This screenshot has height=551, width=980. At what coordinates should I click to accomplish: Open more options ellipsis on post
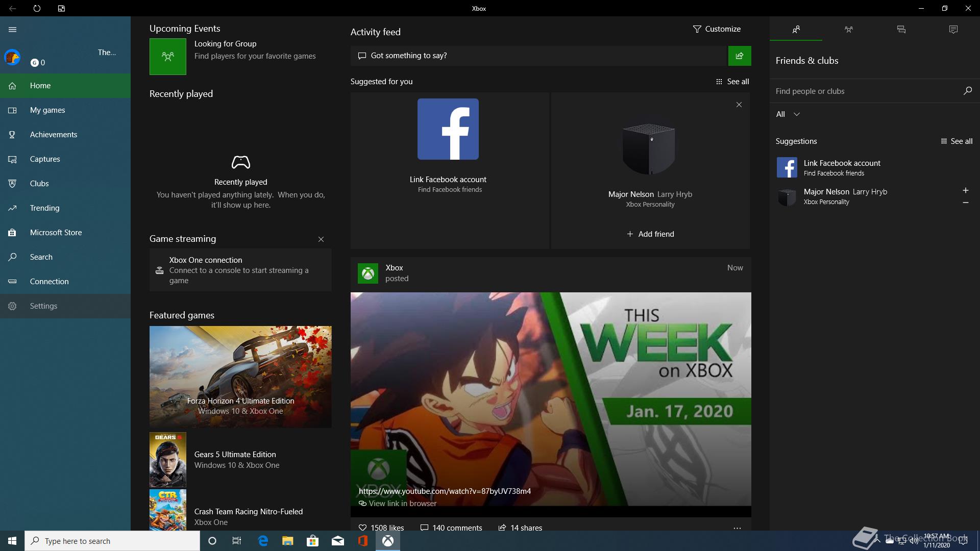[737, 528]
